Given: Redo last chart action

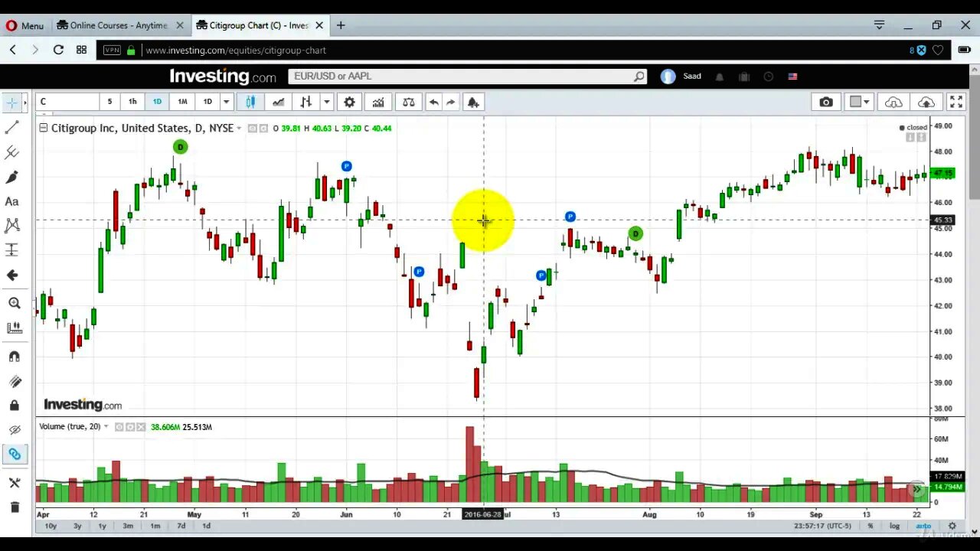Looking at the screenshot, I should tap(451, 102).
